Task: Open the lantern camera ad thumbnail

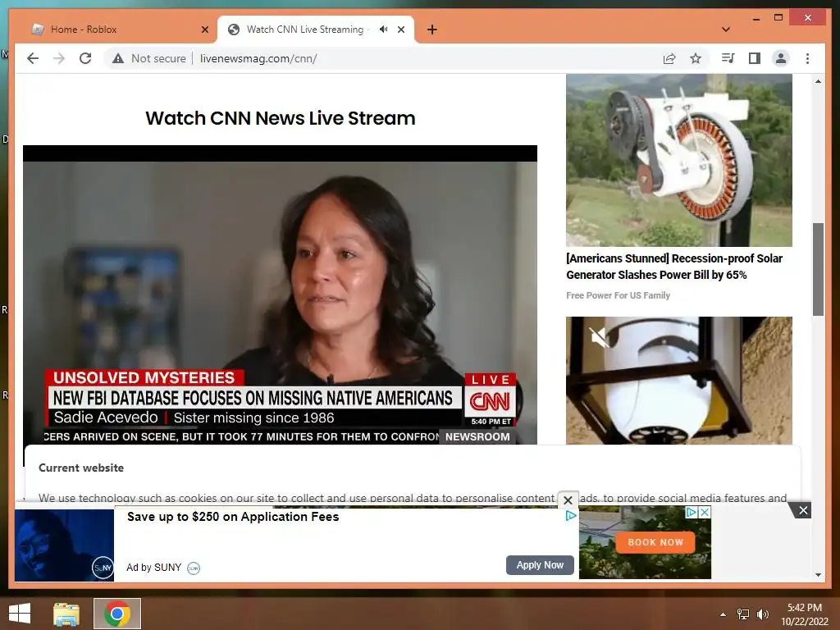Action: coord(678,381)
